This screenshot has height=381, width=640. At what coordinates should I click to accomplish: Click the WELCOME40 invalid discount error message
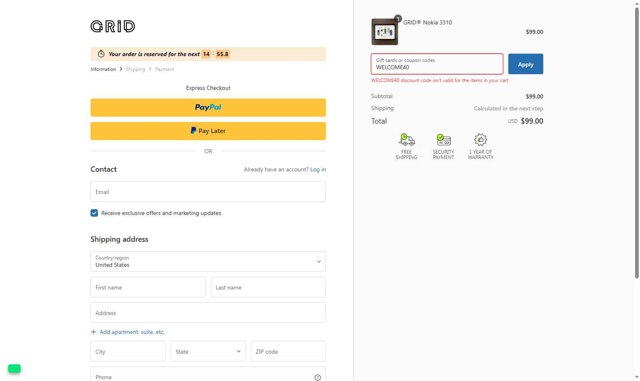point(440,80)
